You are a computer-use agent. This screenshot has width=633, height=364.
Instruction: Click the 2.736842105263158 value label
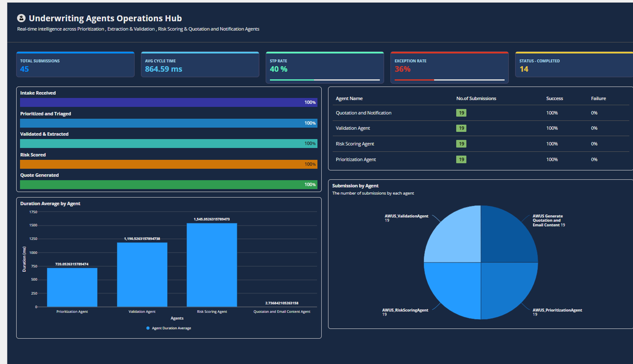(282, 303)
